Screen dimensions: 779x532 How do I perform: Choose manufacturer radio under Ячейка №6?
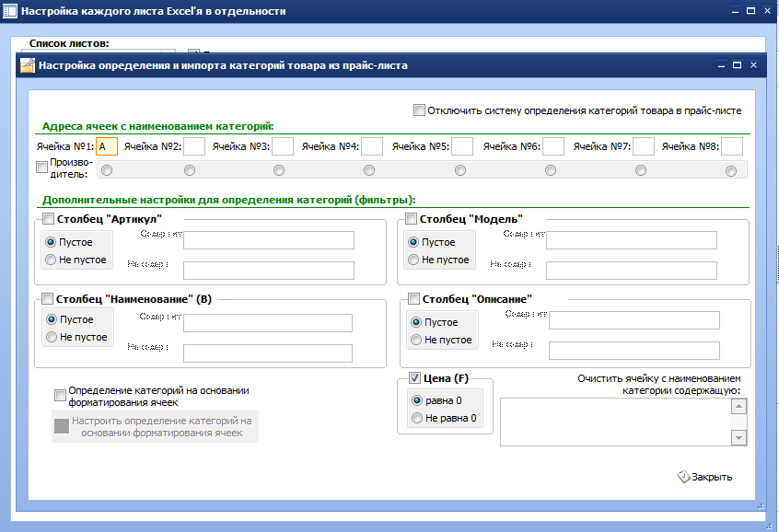coord(551,170)
